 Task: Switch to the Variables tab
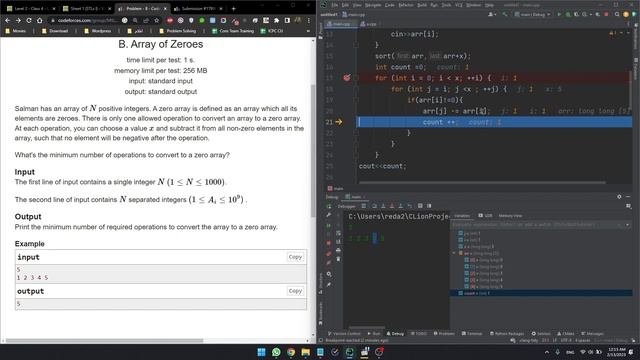(462, 216)
